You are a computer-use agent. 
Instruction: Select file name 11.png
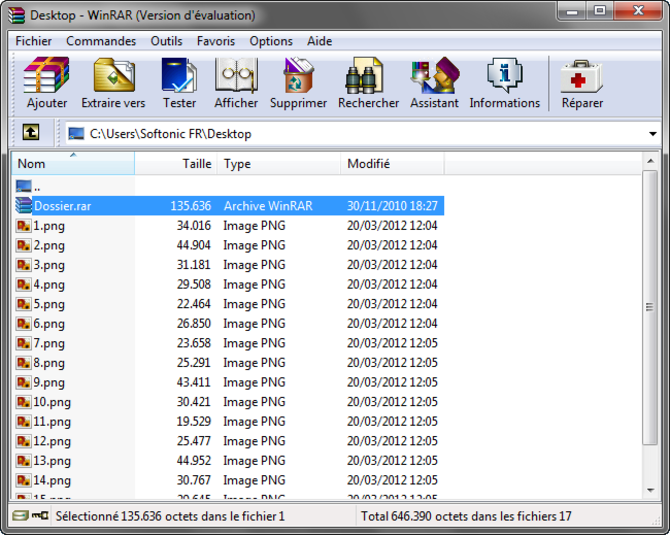pos(52,421)
